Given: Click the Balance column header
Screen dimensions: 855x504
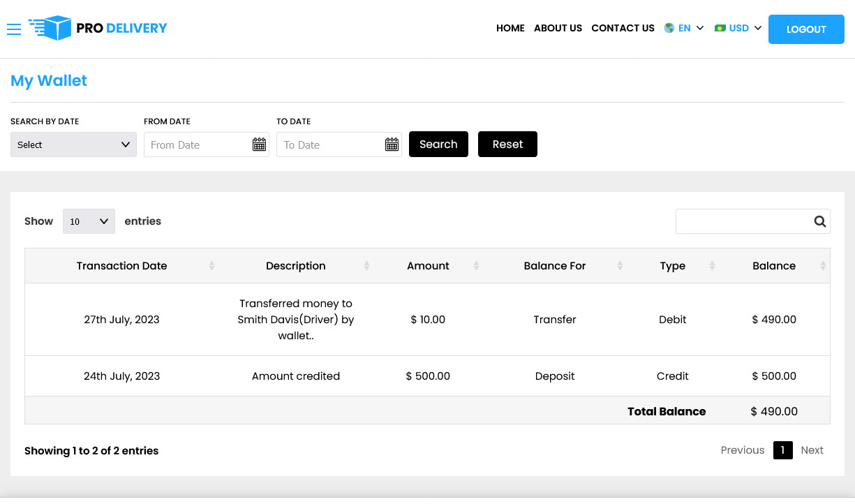Looking at the screenshot, I should click(x=774, y=266).
